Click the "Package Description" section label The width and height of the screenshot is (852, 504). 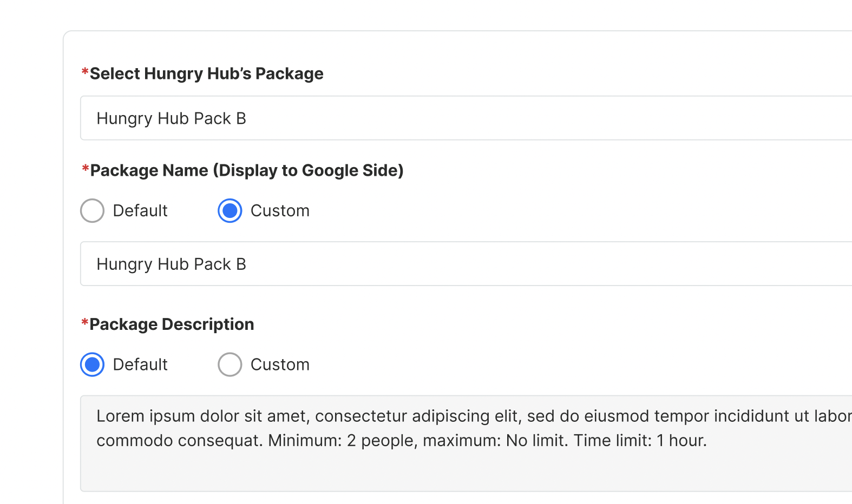pyautogui.click(x=172, y=324)
